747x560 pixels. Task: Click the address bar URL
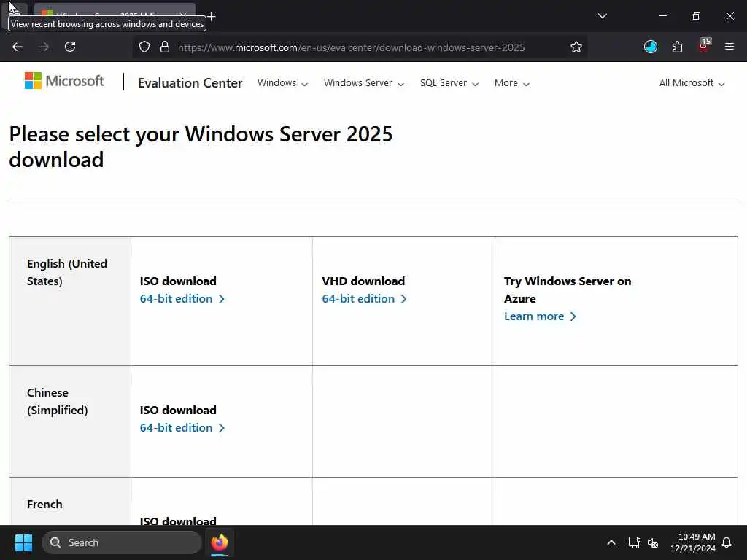pyautogui.click(x=351, y=47)
